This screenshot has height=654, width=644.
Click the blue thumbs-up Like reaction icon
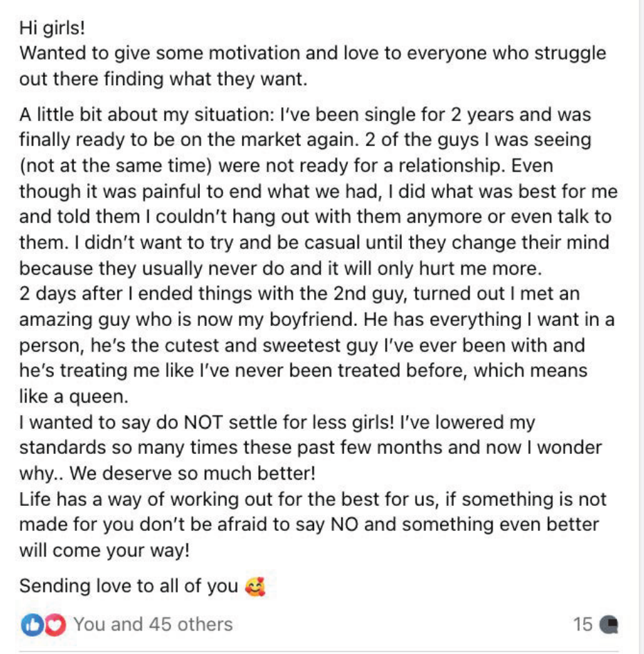[x=32, y=625]
